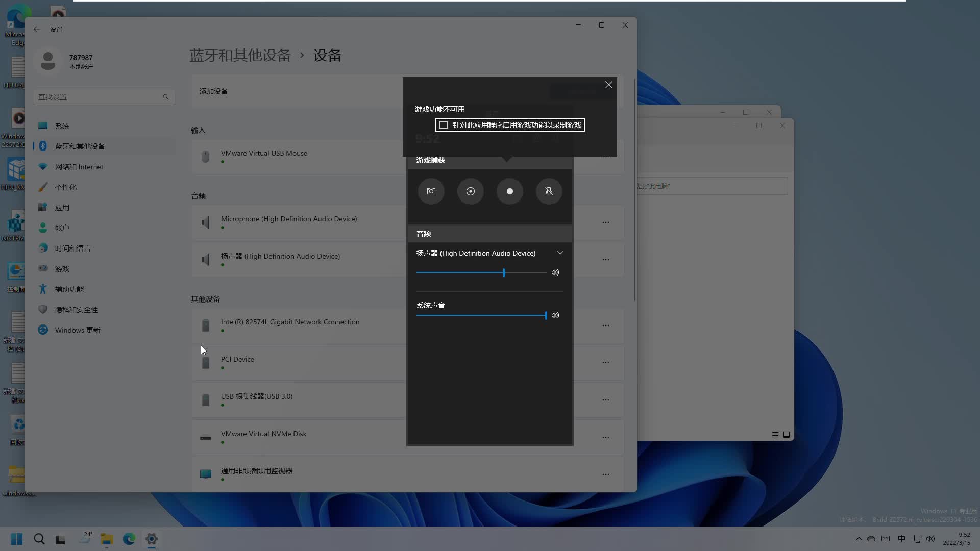The height and width of the screenshot is (551, 980).
Task: Open Windows 更新 from the sidebar
Action: (x=77, y=330)
